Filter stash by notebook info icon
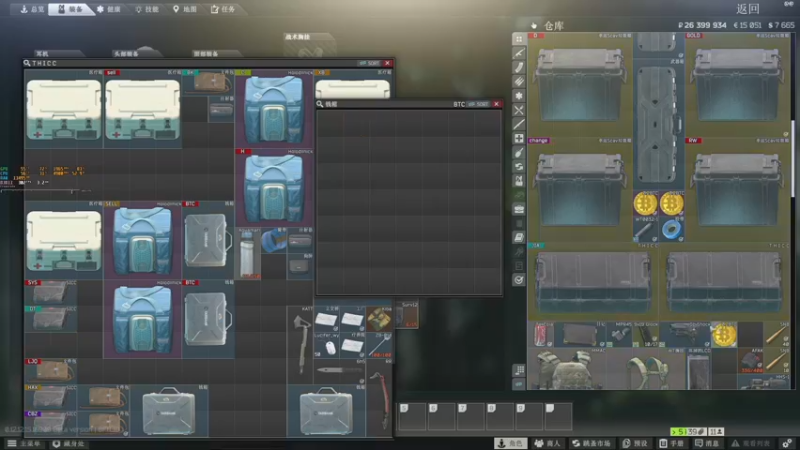 click(x=519, y=237)
